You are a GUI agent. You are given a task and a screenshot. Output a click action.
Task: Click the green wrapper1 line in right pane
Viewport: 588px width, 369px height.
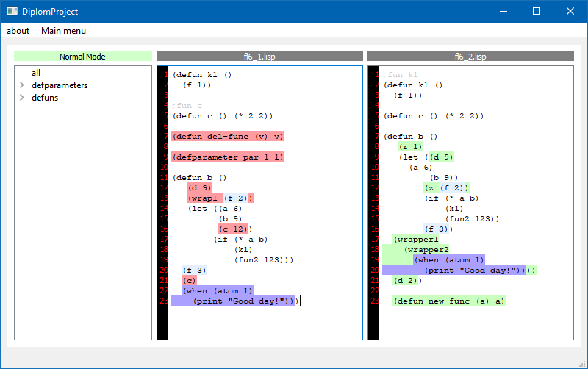point(416,239)
